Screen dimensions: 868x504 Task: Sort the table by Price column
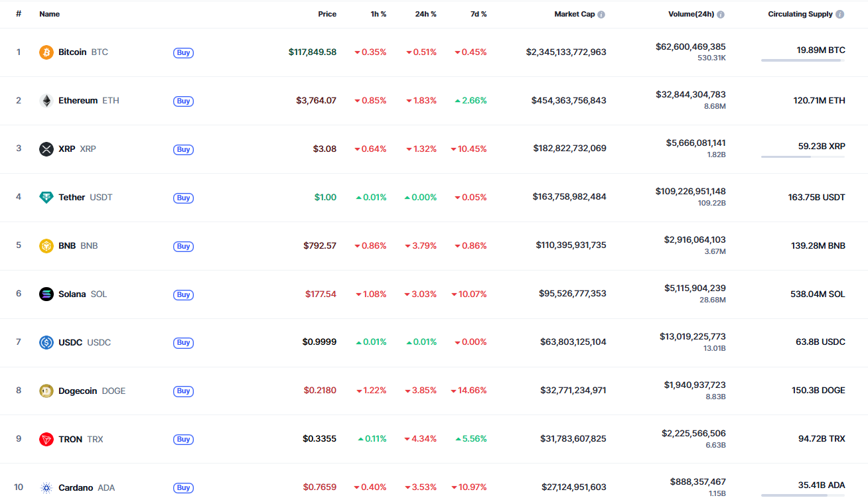click(x=327, y=14)
